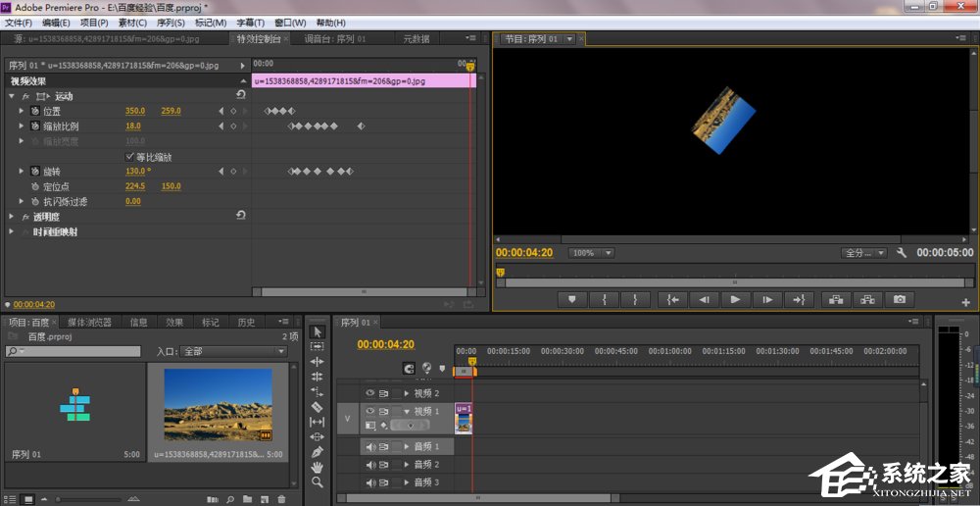Screen dimensions: 980x506
Task: Expand the 时间重映射 effect group
Action: click(x=11, y=231)
